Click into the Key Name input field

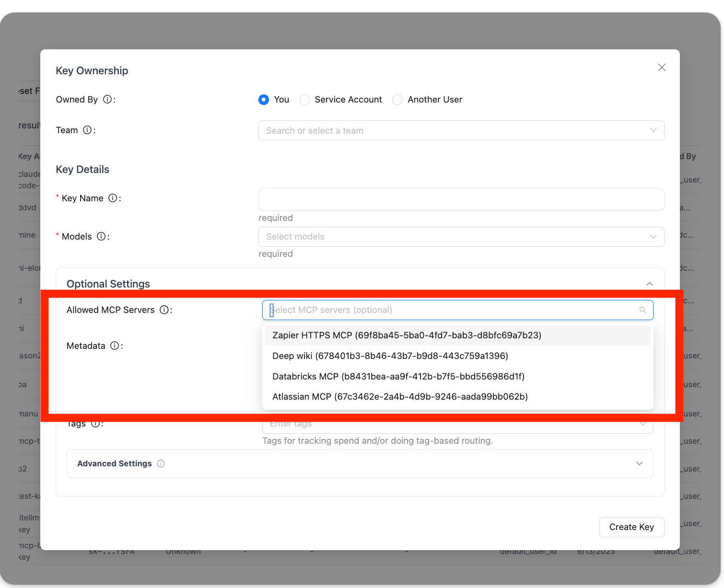click(461, 199)
